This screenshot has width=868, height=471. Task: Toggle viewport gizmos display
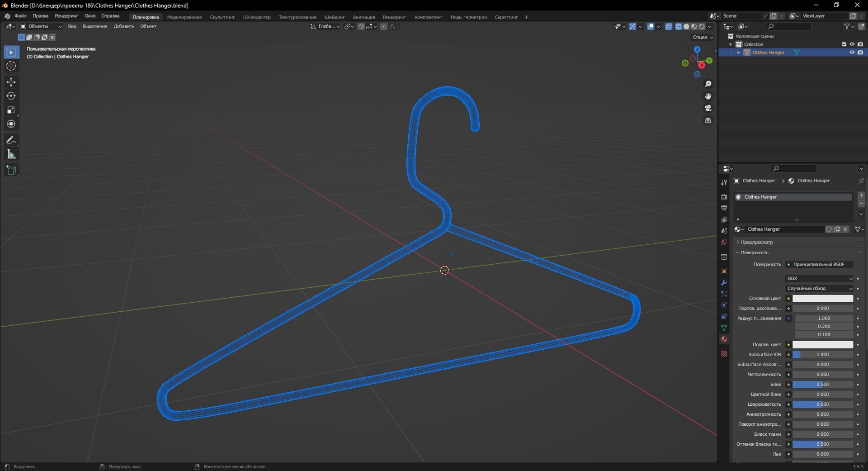coord(632,27)
